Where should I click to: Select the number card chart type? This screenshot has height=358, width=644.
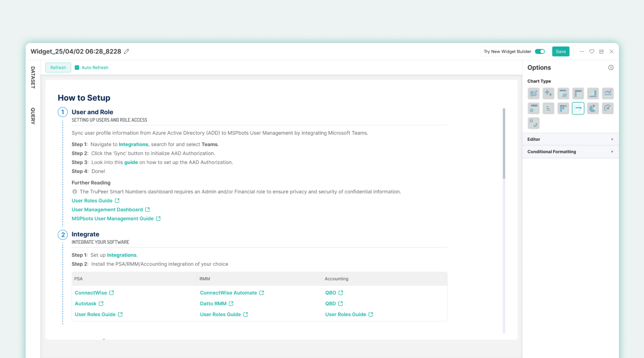tap(563, 93)
